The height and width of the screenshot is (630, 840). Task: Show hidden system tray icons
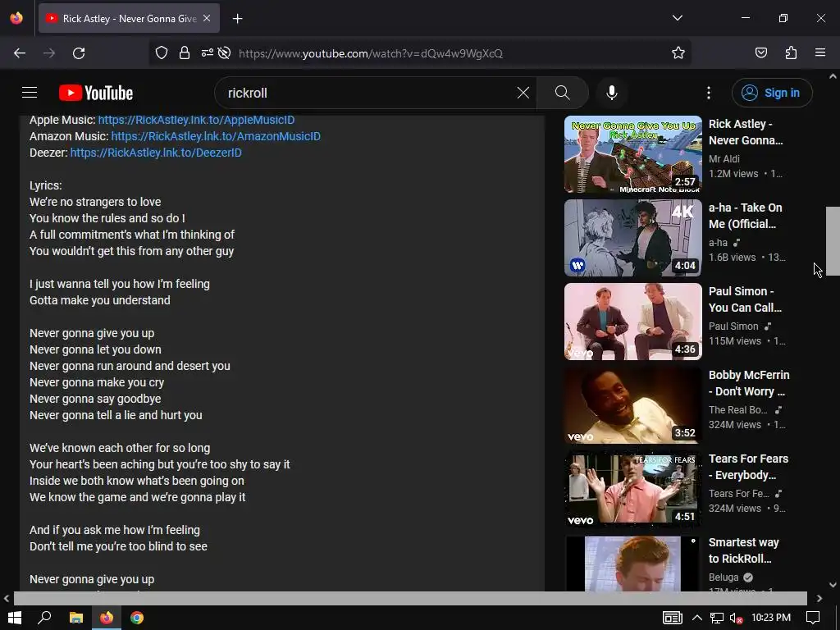[696, 618]
